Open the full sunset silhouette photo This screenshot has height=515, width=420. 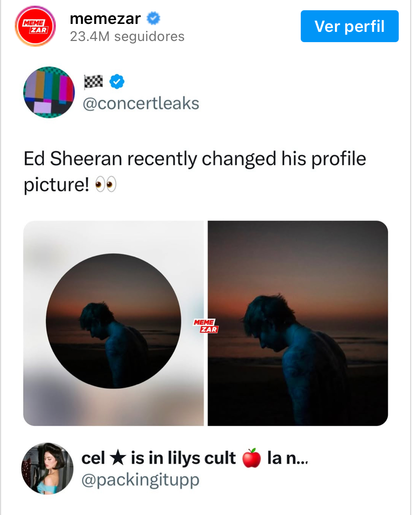(x=298, y=323)
